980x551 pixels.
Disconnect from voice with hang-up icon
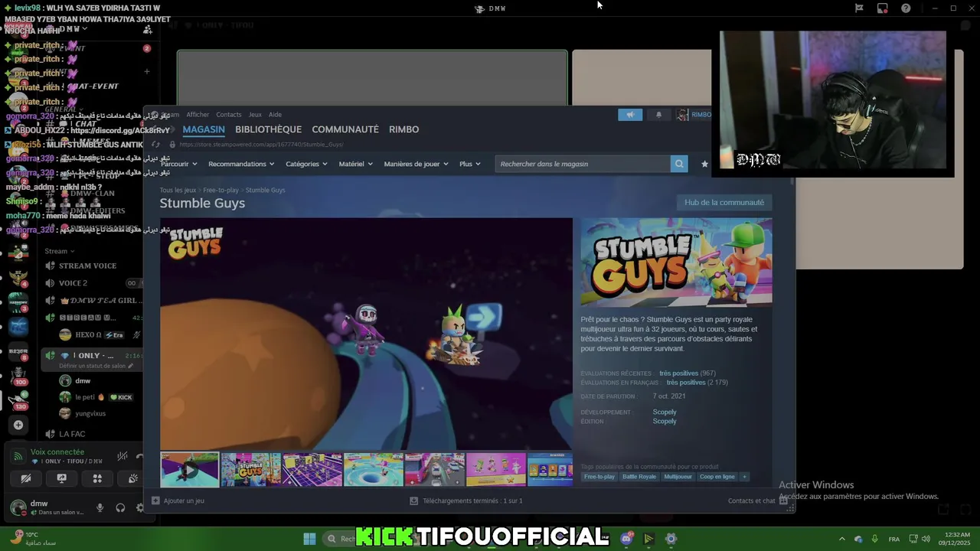point(139,456)
